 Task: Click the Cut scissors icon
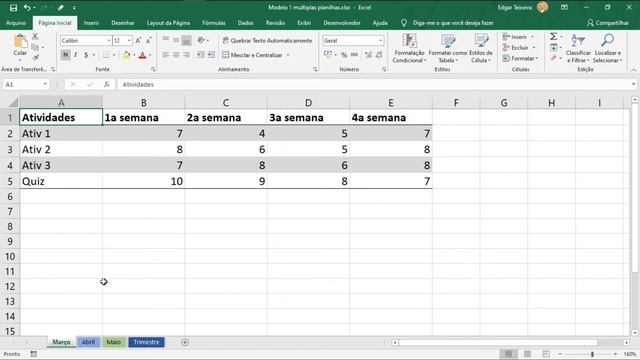[36, 37]
